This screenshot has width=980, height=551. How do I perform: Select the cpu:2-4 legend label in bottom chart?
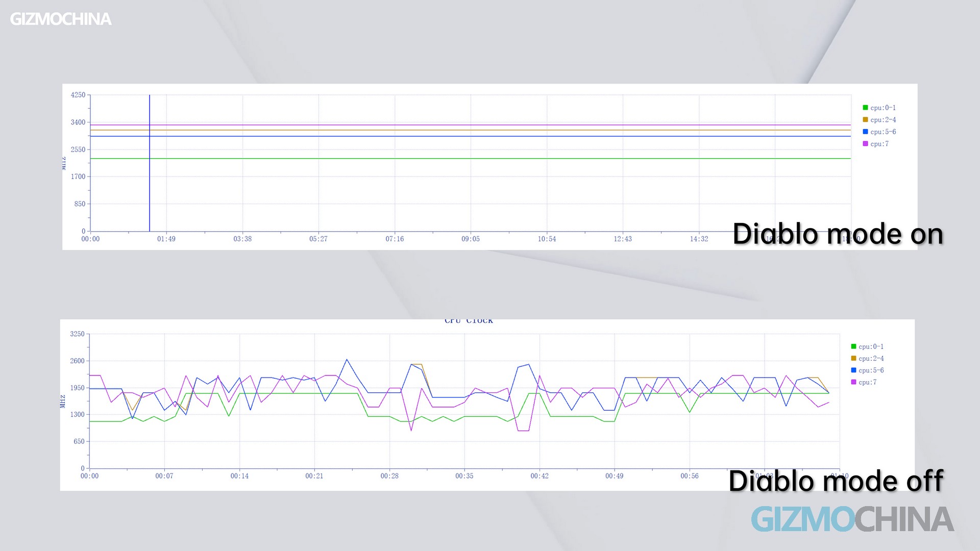(871, 359)
